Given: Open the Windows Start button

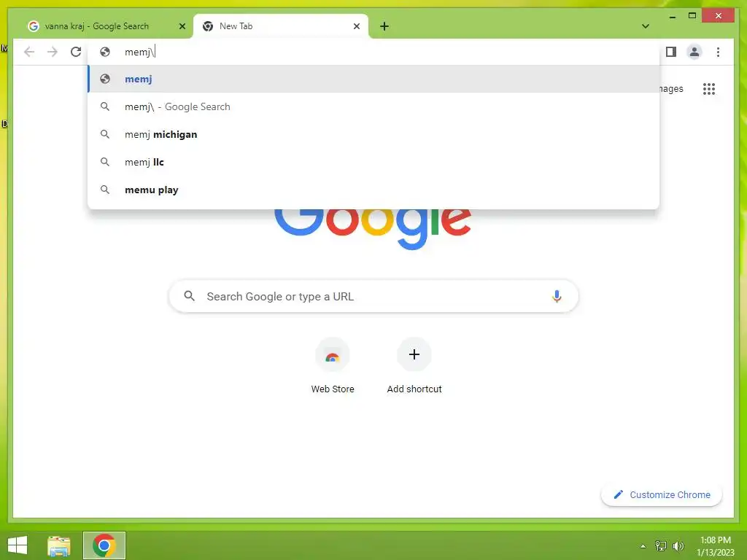Looking at the screenshot, I should point(18,545).
